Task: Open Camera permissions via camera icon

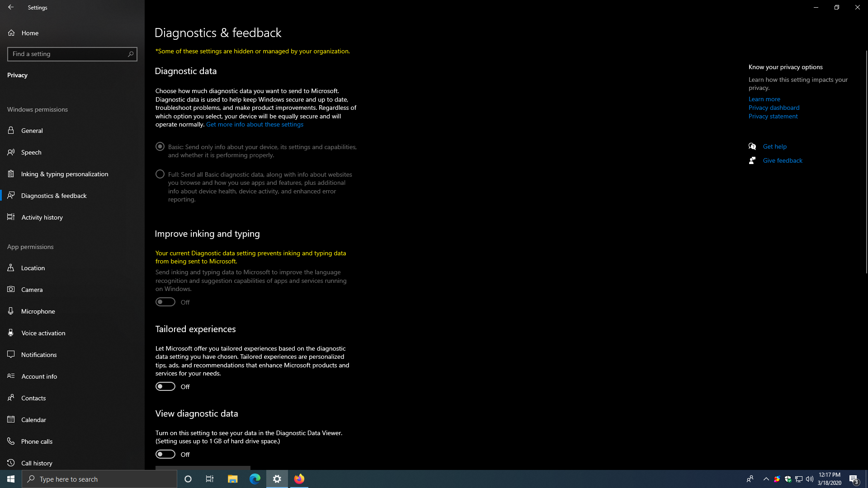Action: (x=11, y=290)
